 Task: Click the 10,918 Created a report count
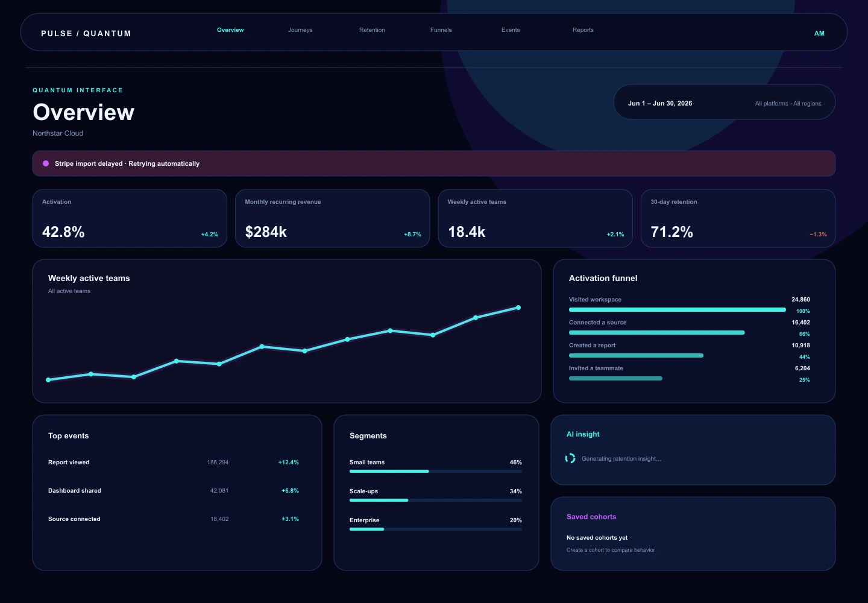pyautogui.click(x=800, y=346)
